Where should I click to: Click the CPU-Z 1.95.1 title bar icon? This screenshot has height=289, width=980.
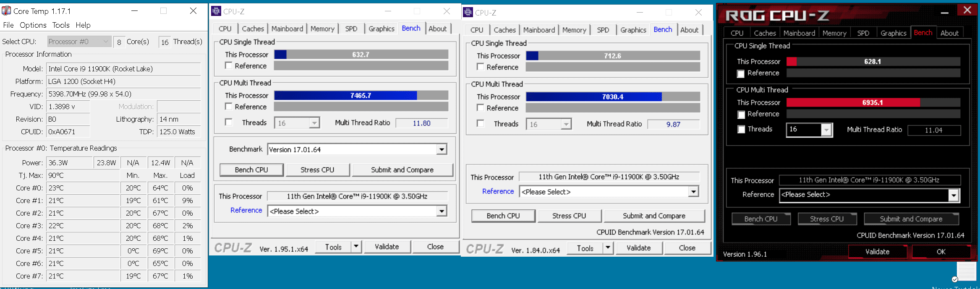pos(216,11)
